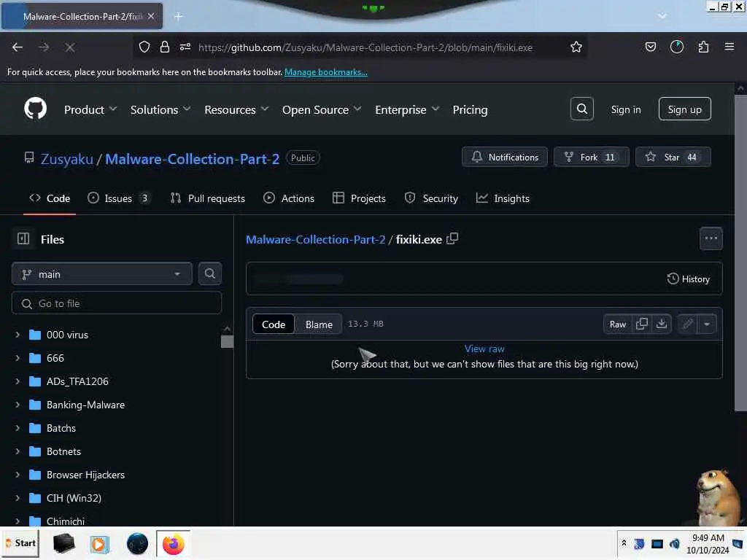
Task: Click the Pricing link
Action: coord(470,109)
